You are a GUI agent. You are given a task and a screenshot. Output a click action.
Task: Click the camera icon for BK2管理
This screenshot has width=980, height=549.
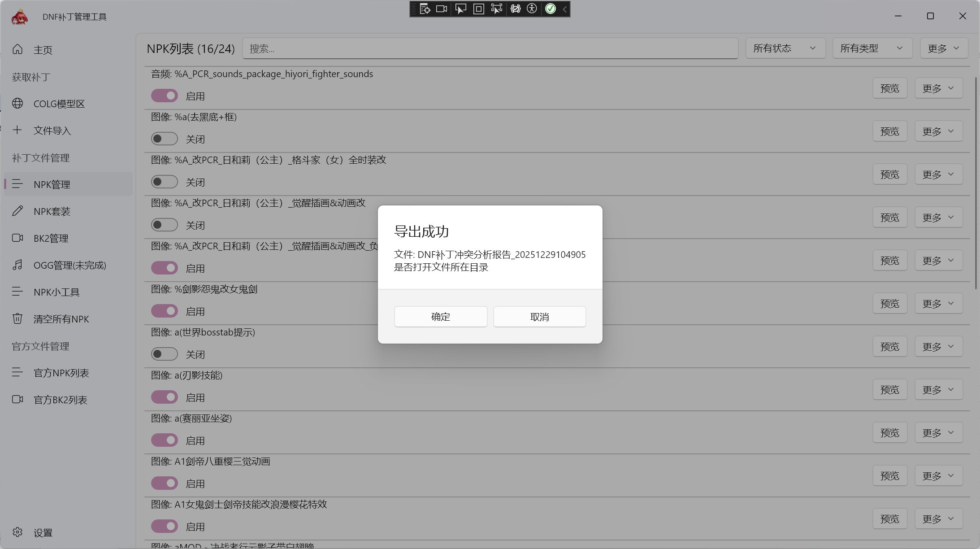coord(17,238)
